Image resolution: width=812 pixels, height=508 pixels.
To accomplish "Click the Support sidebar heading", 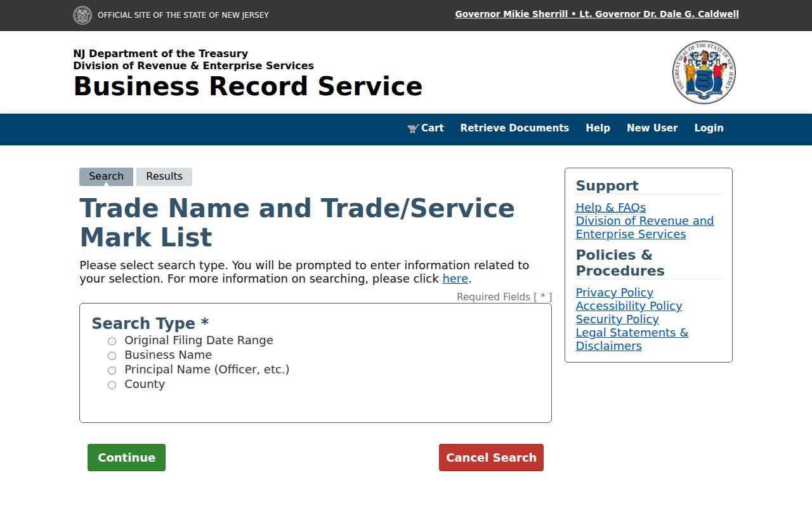I will [607, 186].
